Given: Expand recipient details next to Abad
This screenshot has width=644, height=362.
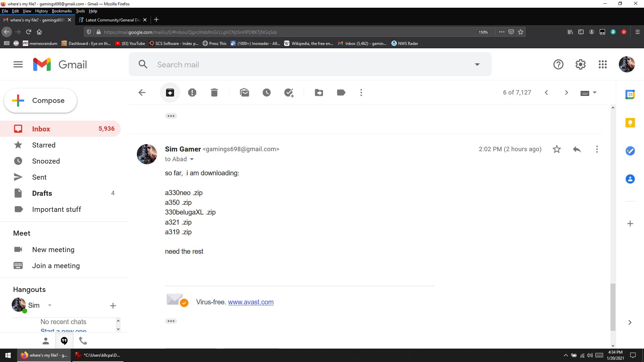Looking at the screenshot, I should pos(192,159).
